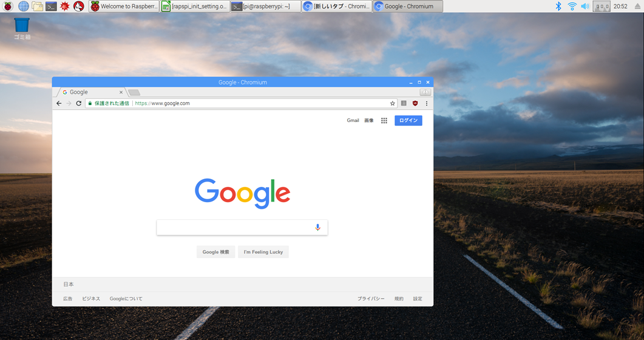
Task: Switch to 新しいタブ Chromium window
Action: (337, 6)
